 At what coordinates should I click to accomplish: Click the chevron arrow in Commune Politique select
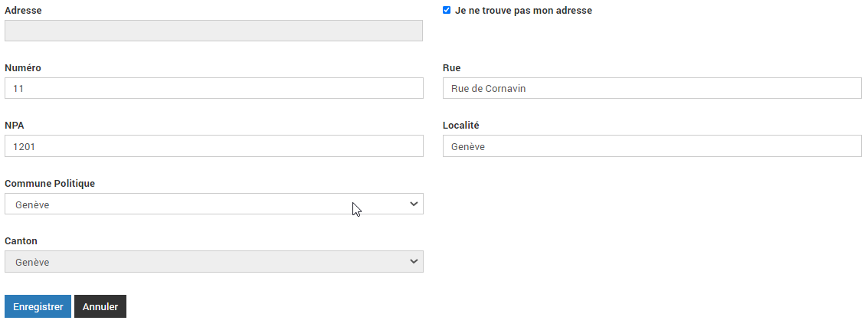(414, 204)
